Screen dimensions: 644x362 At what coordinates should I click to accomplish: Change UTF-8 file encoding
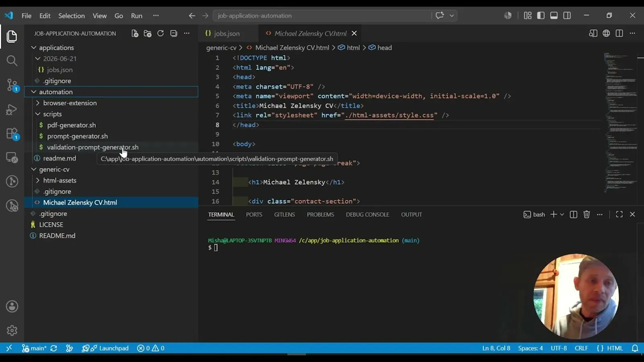coord(559,348)
